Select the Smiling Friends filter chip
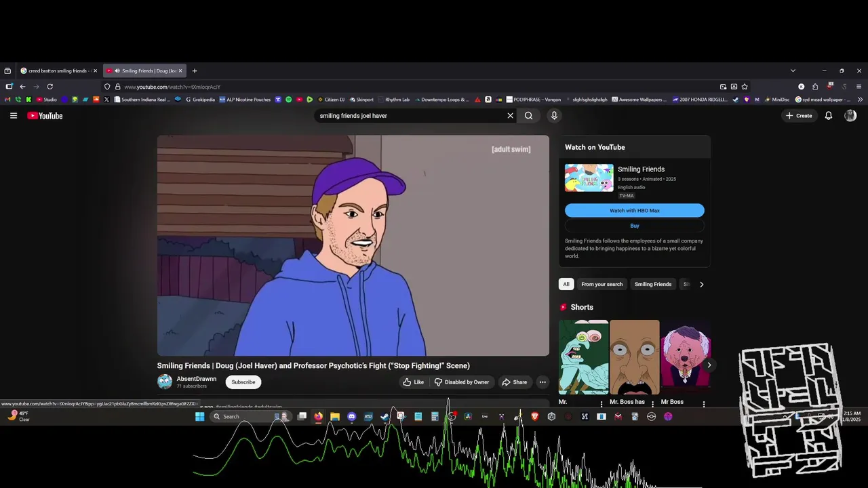The width and height of the screenshot is (868, 488). 653,285
